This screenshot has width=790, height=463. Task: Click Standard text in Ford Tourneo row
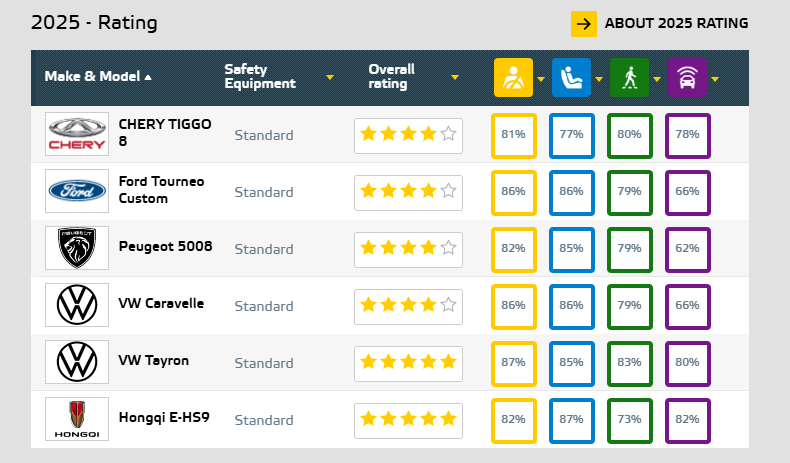(264, 192)
